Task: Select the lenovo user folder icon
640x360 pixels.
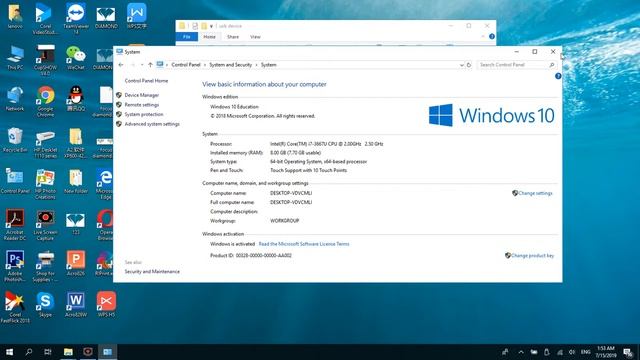Action: pos(15,16)
